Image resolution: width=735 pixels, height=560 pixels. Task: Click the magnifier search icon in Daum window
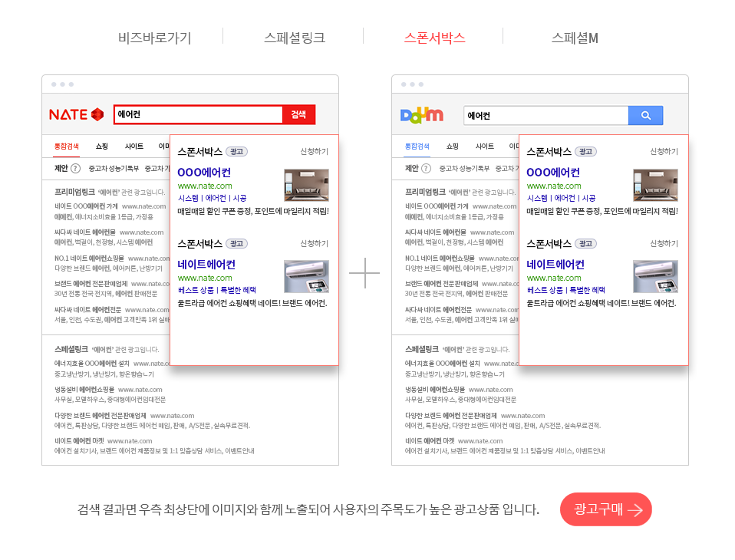pos(645,115)
